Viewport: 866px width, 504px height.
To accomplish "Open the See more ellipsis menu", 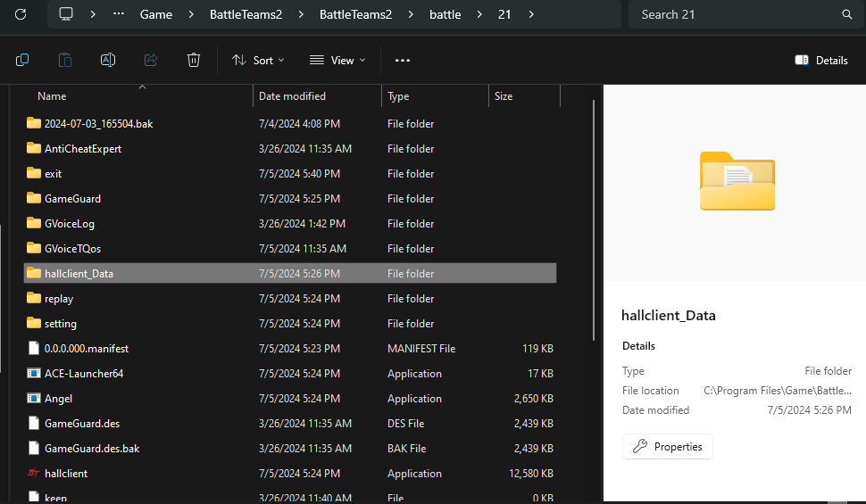I will [x=403, y=60].
